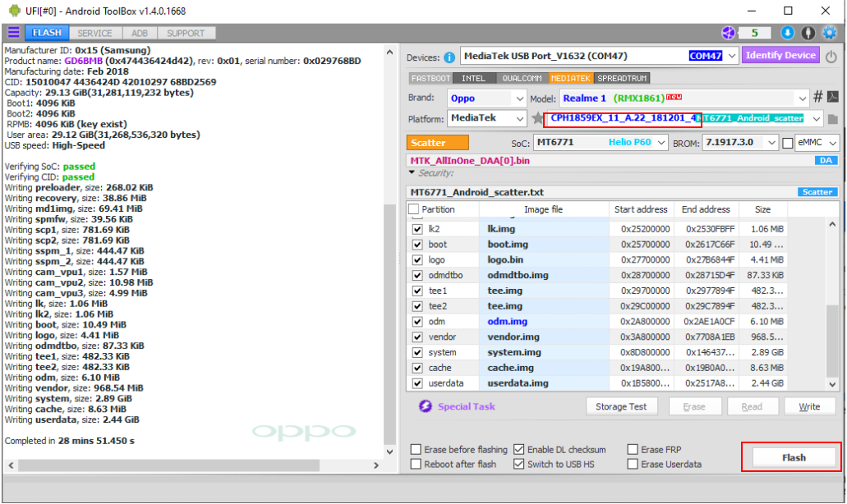This screenshot has width=847, height=504.
Task: Click the Image file column header
Action: (x=543, y=209)
